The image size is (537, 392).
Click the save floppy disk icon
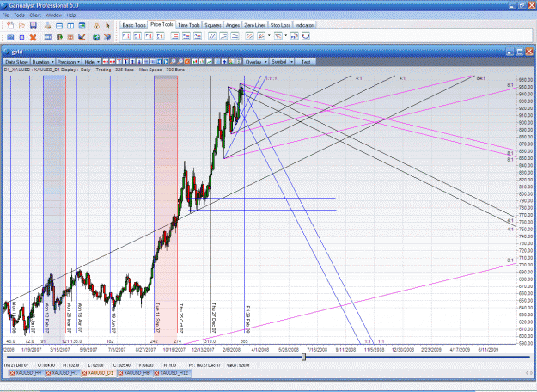tap(34, 26)
